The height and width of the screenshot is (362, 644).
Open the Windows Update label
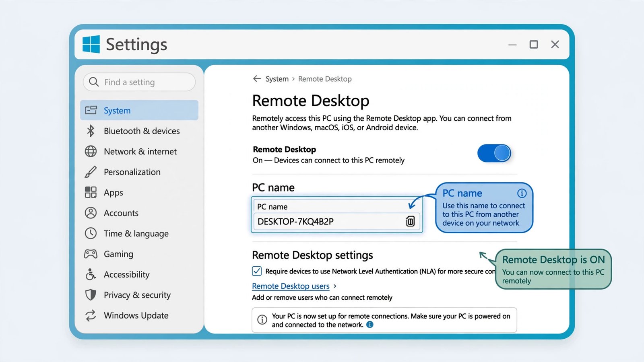136,316
